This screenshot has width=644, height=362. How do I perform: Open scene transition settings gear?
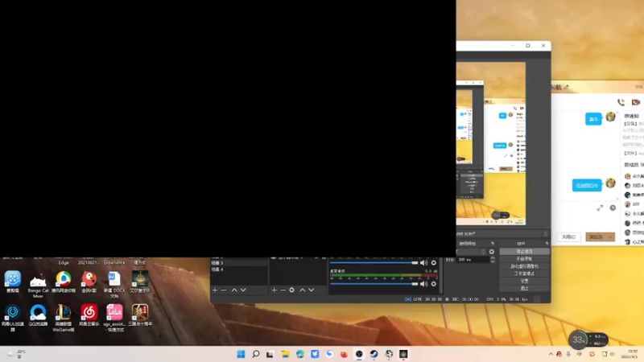click(492, 252)
